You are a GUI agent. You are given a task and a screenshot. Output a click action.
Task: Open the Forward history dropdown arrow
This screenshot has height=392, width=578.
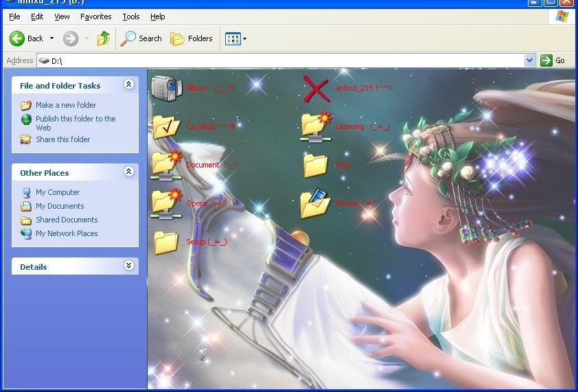86,38
